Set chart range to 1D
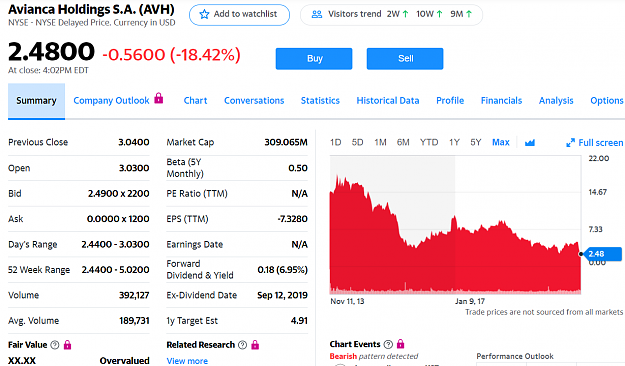The width and height of the screenshot is (625, 366). tap(336, 142)
